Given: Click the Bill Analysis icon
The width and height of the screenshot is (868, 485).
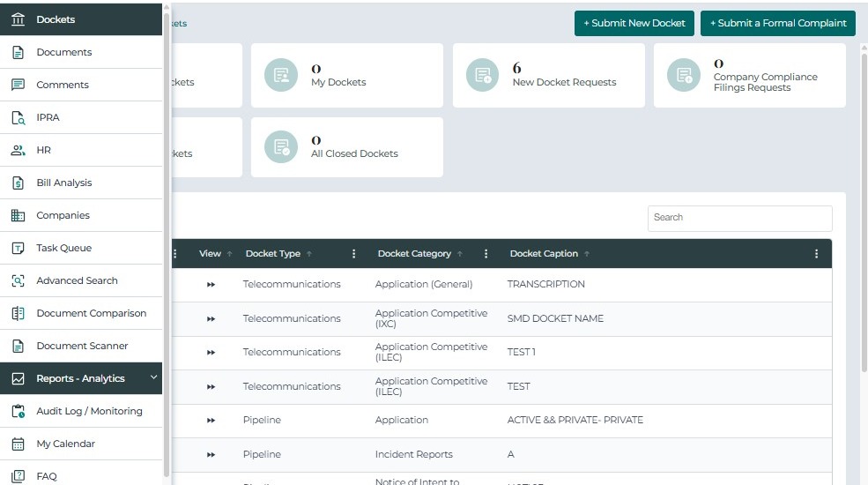Looking at the screenshot, I should point(18,183).
